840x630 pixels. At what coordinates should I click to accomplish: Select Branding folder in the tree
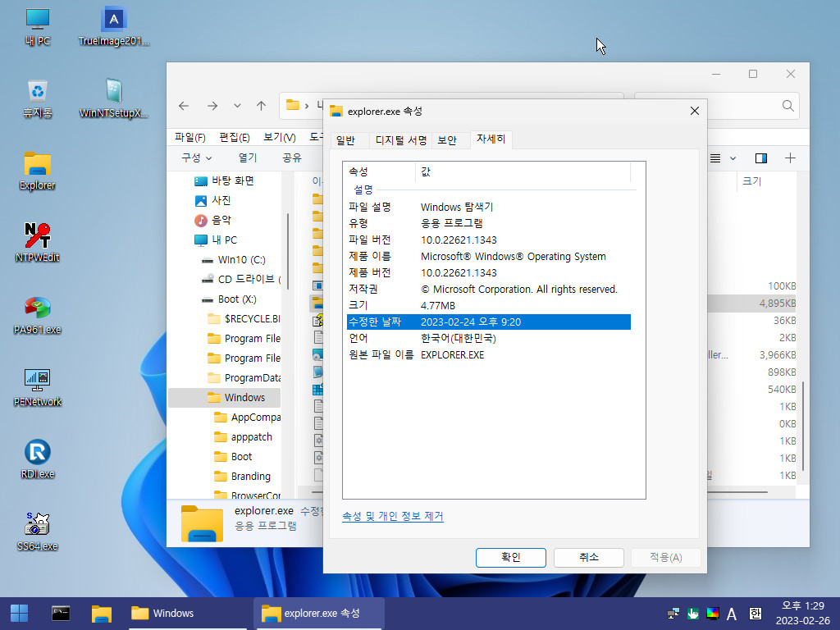(x=242, y=477)
